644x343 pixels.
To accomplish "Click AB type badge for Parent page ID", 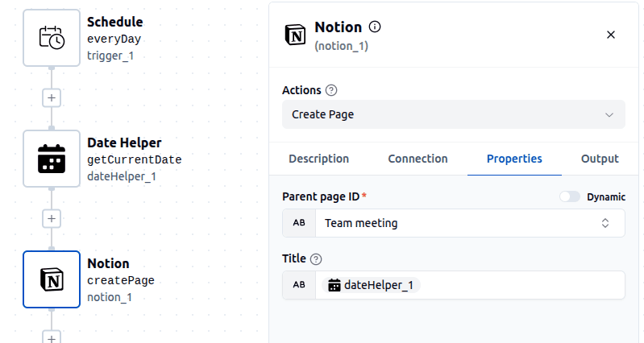I will click(x=299, y=223).
